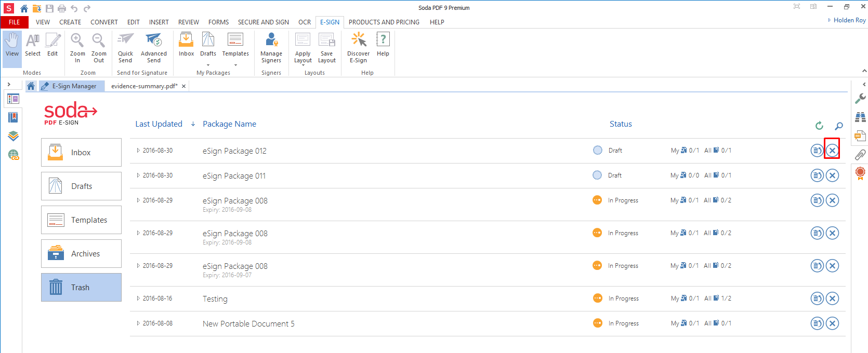Restore the Testing package from trash
The height and width of the screenshot is (353, 868).
point(817,298)
